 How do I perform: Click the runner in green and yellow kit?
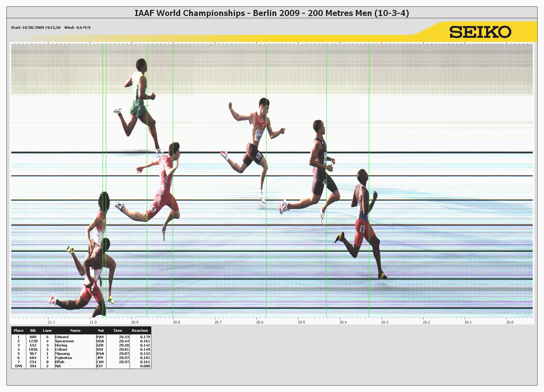(138, 96)
